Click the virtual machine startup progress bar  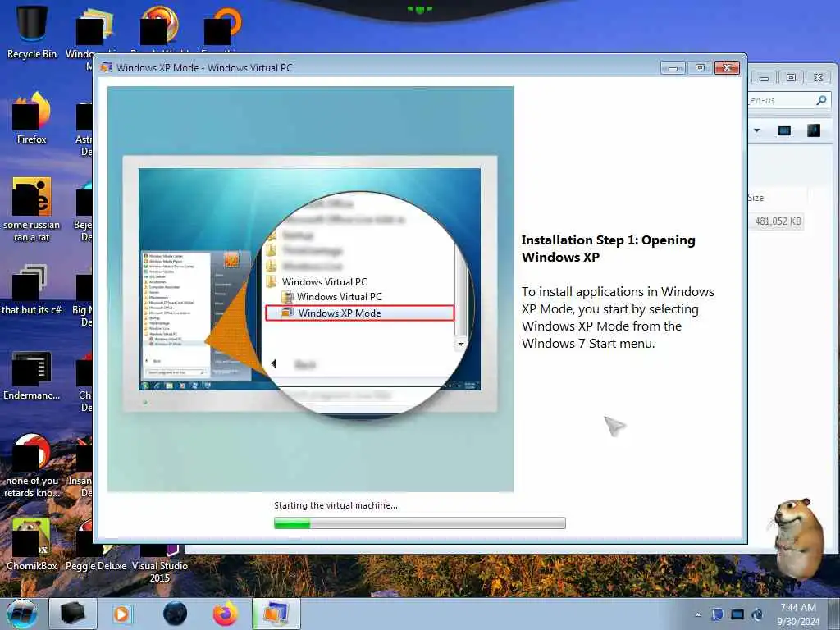(x=419, y=523)
